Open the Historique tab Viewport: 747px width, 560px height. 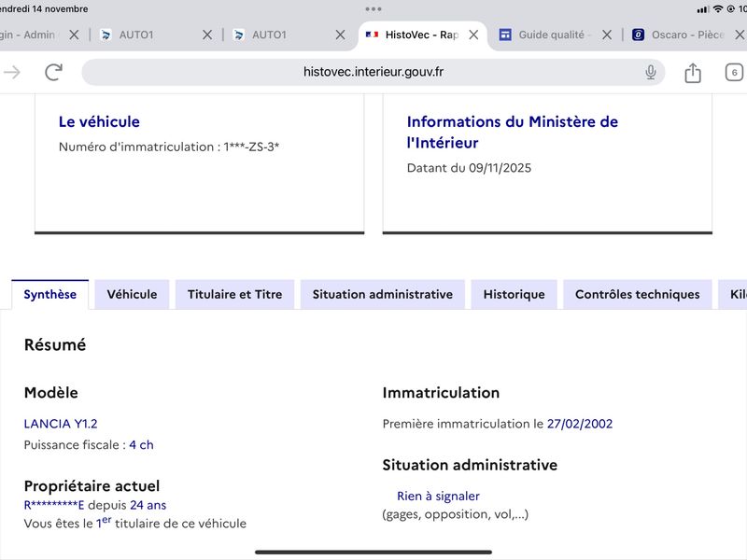tap(514, 294)
